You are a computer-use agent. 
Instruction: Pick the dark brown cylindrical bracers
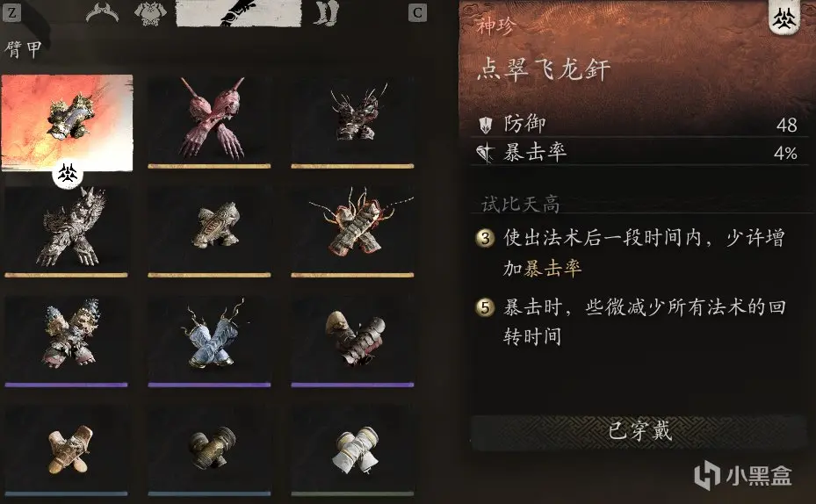[209, 450]
